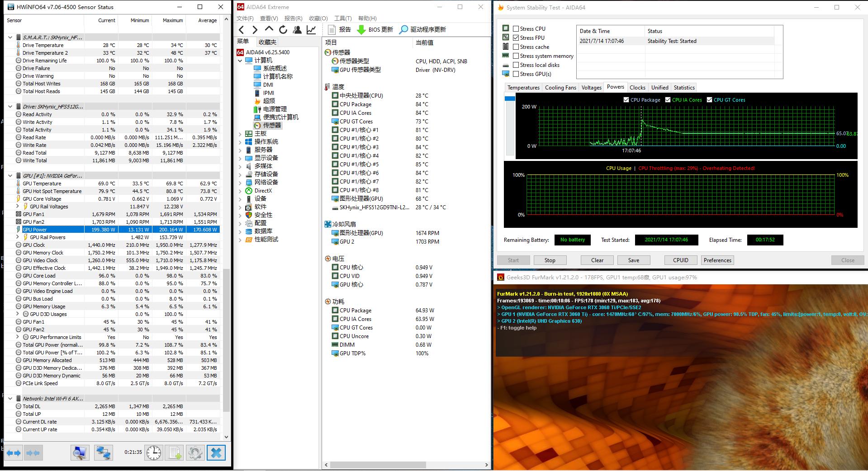Toggle CPU GT Cores graph checkbox

click(709, 100)
